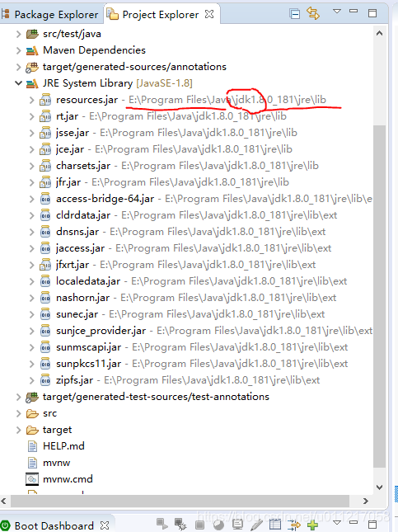
Task: Click the Boot Dashboard pencil edit icon
Action: click(x=256, y=525)
